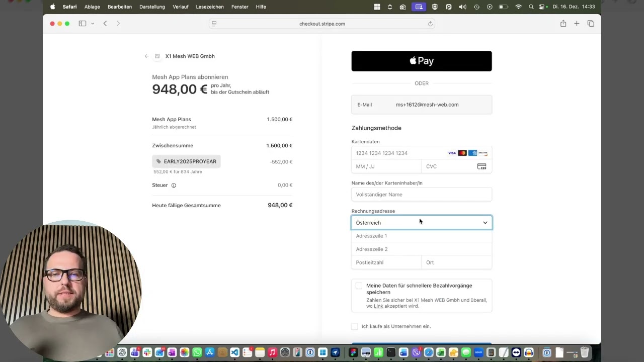Open the Safari menu
The height and width of the screenshot is (362, 644).
pos(69,7)
